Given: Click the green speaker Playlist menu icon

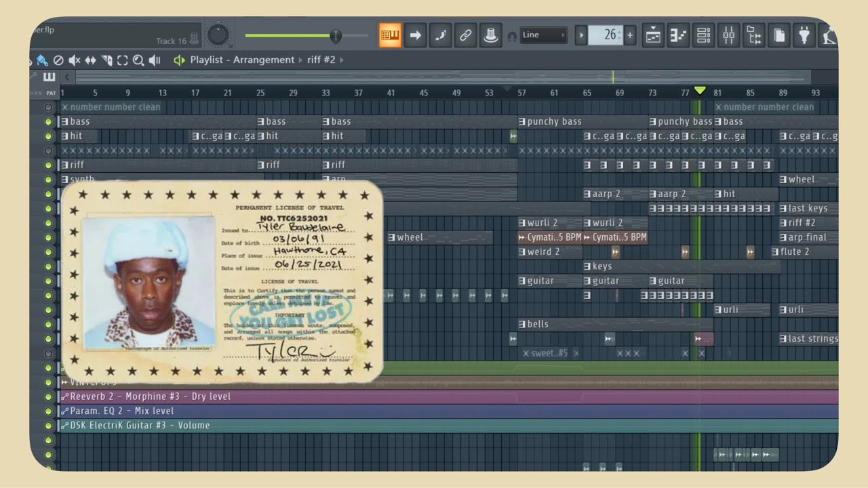Looking at the screenshot, I should [179, 60].
